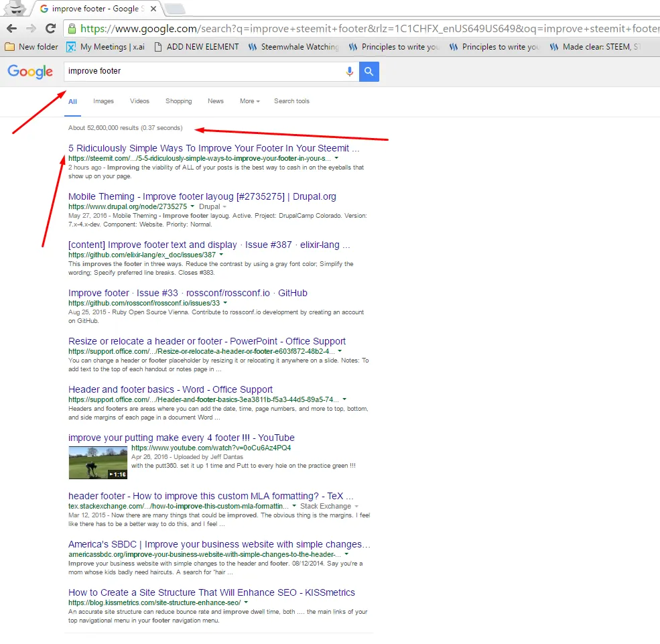Image resolution: width=660 pixels, height=644 pixels.
Task: Open the putting 4 footer YouTube result
Action: [182, 438]
